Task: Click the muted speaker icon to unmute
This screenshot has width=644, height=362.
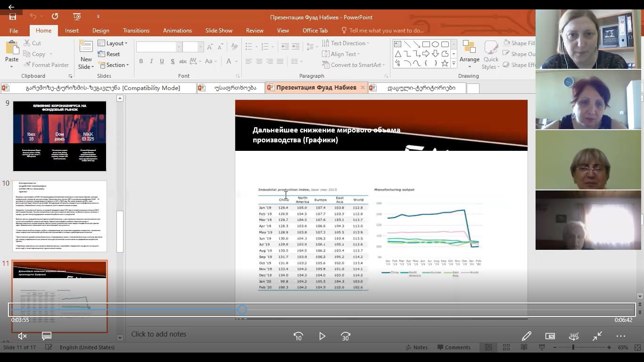Action: [x=22, y=336]
